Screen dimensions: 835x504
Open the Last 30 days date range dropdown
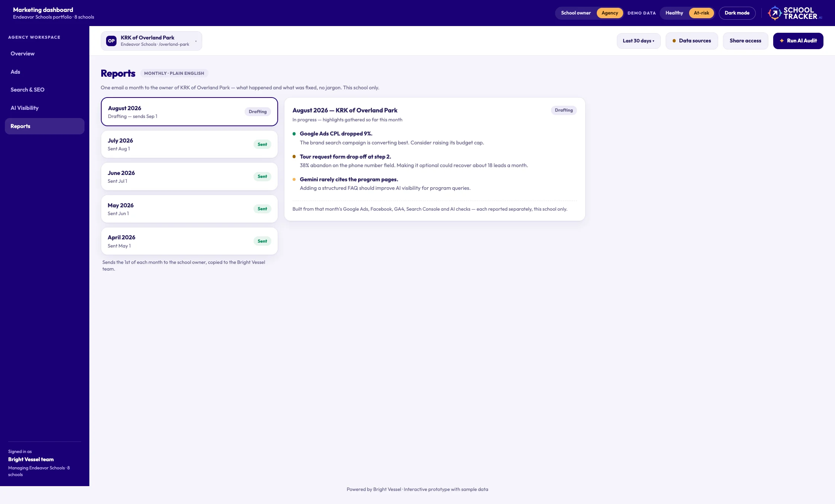pyautogui.click(x=638, y=41)
